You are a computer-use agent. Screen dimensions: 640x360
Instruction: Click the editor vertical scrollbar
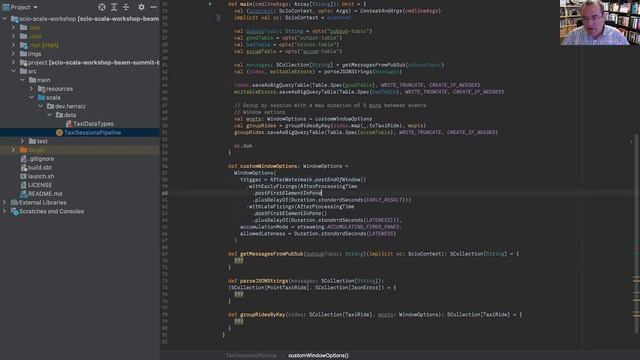pos(637,233)
